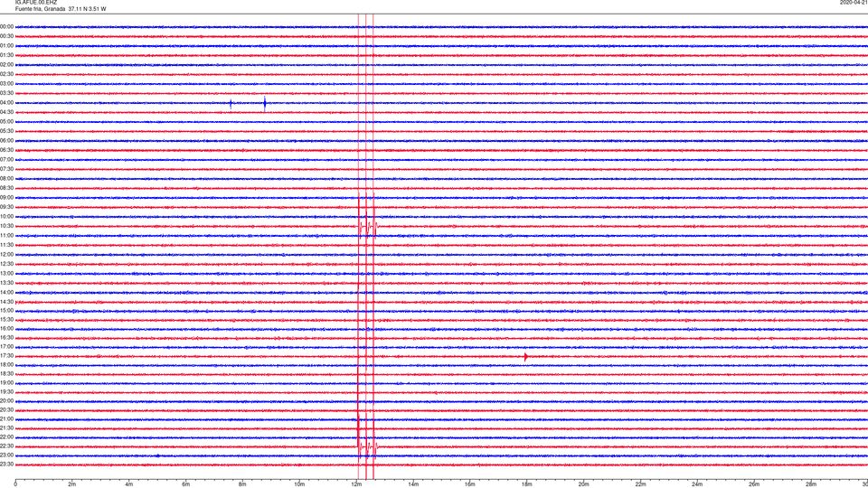Click the 22m axis label

640,484
